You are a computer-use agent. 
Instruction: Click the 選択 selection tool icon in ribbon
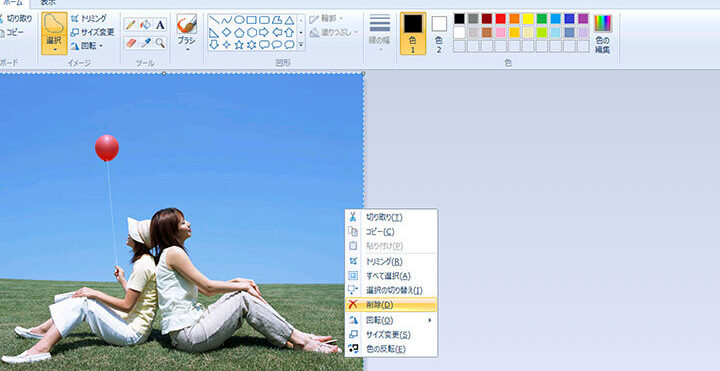click(54, 23)
